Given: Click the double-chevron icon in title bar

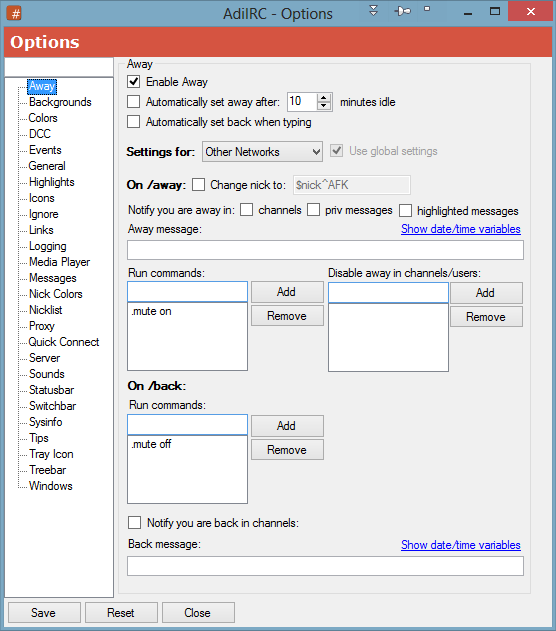Looking at the screenshot, I should (373, 11).
